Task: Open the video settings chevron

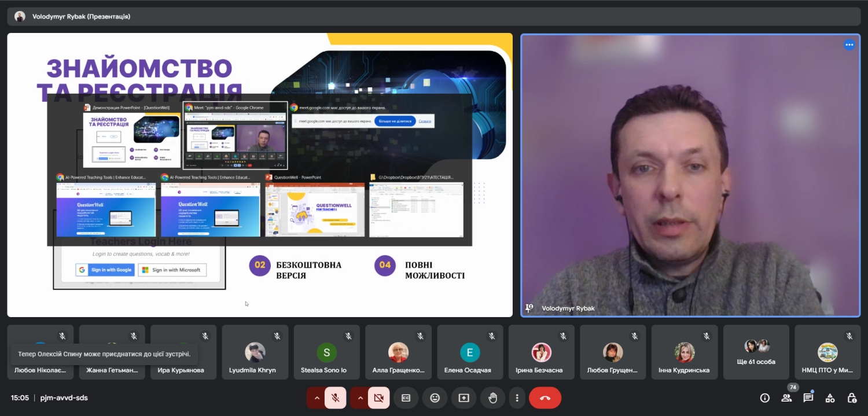Action: [x=360, y=397]
